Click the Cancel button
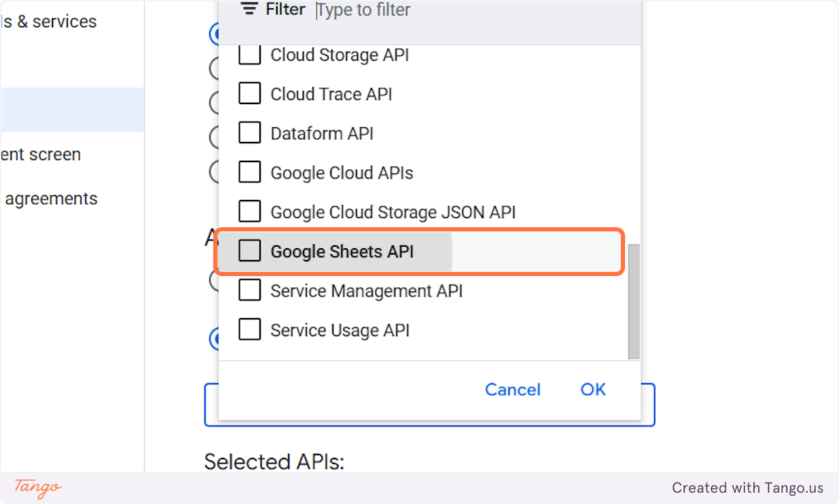Screen dimensions: 839x504 pos(512,389)
